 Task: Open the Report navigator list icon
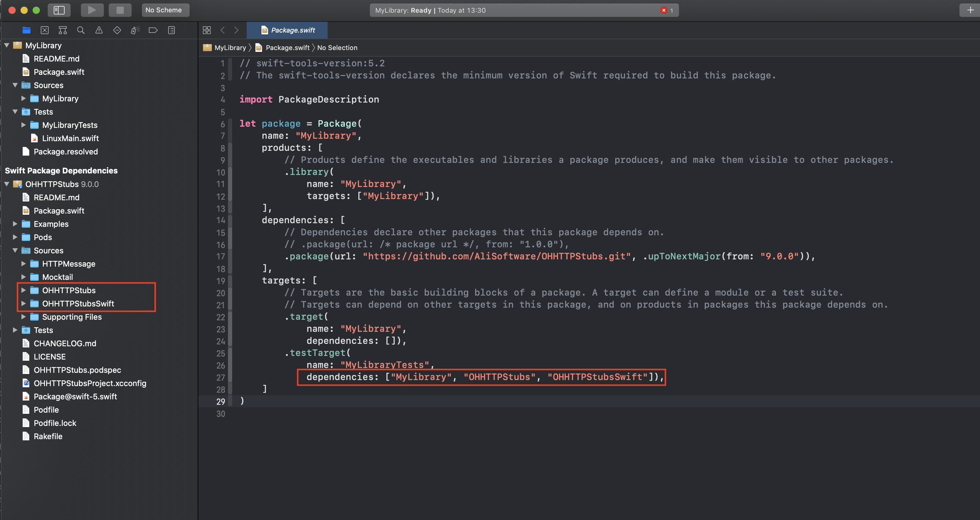(x=171, y=30)
